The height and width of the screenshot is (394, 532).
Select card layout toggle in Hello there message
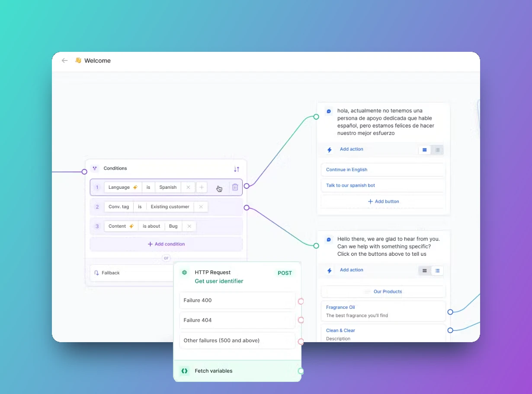pos(425,271)
